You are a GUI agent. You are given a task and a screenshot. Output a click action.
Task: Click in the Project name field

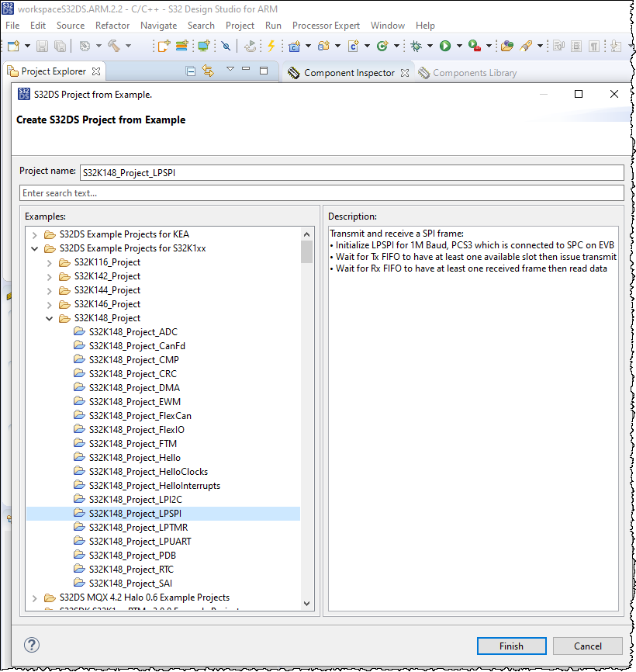point(351,173)
